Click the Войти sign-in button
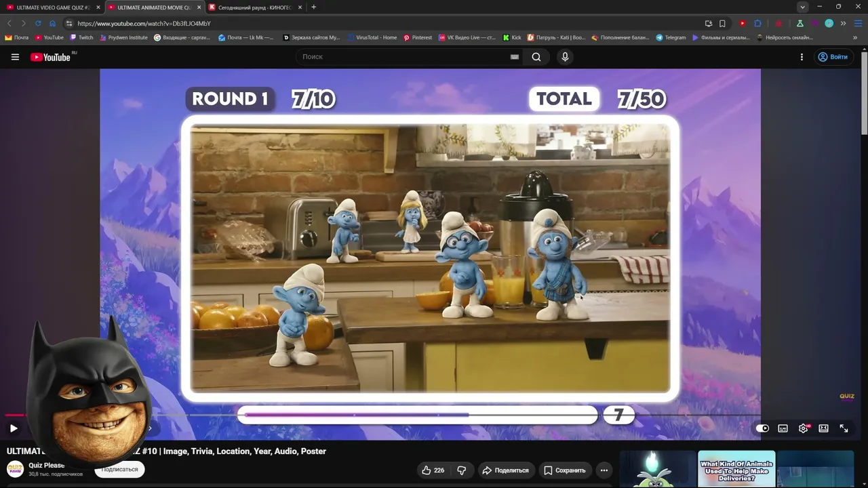The height and width of the screenshot is (488, 868). click(x=833, y=57)
